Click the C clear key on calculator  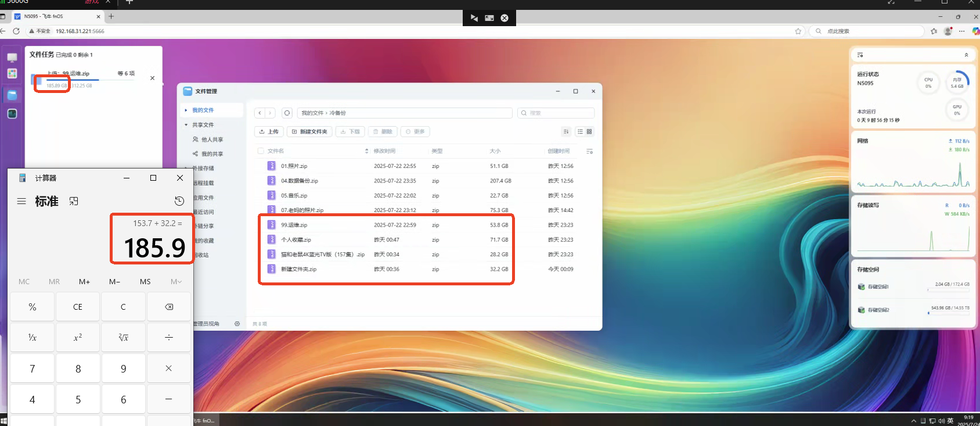[123, 307]
